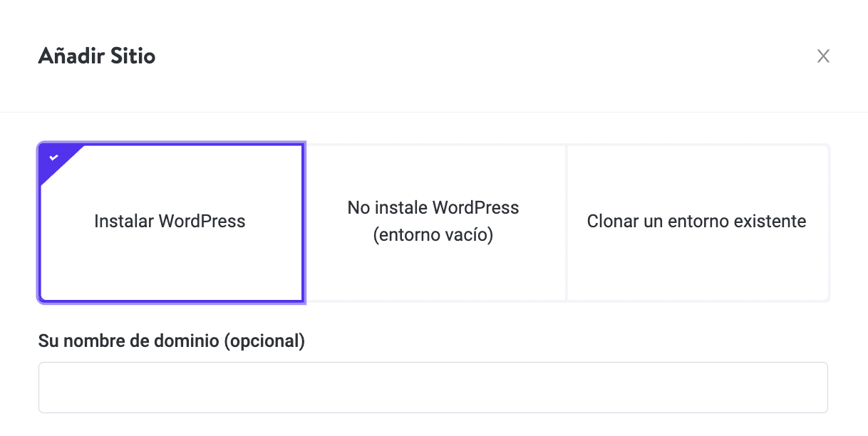Click the "No instale WordPress" text line
The width and height of the screenshot is (868, 436).
click(x=433, y=208)
